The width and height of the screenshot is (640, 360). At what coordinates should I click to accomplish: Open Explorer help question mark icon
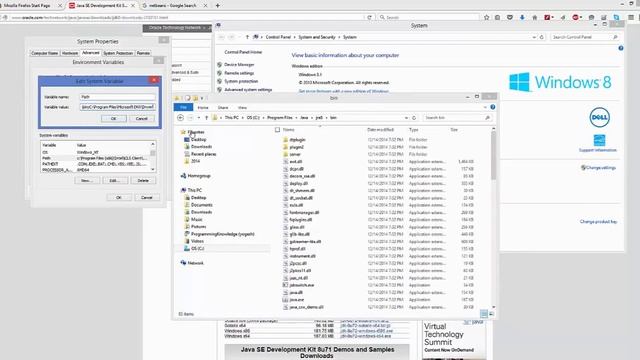tap(493, 107)
